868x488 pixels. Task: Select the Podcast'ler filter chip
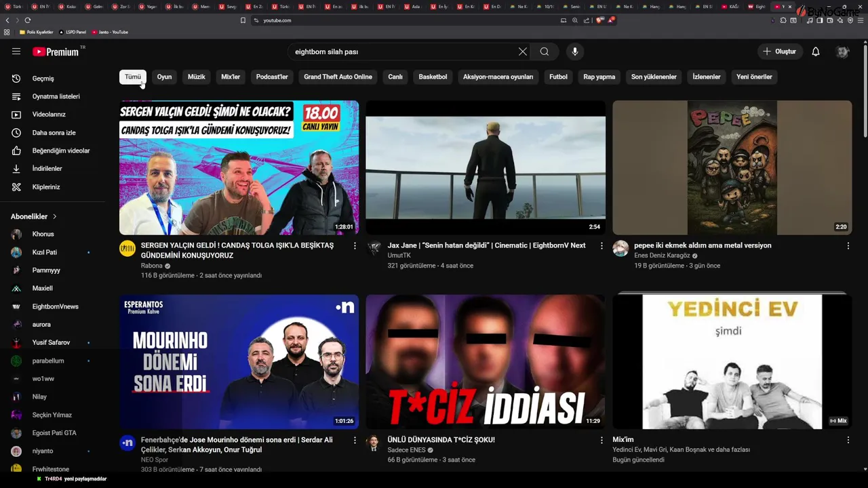pyautogui.click(x=272, y=77)
